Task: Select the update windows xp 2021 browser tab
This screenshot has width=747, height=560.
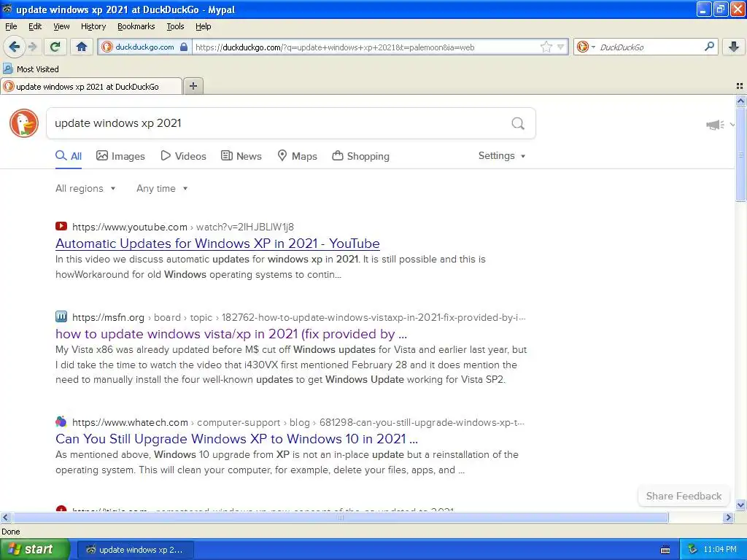Action: point(91,86)
